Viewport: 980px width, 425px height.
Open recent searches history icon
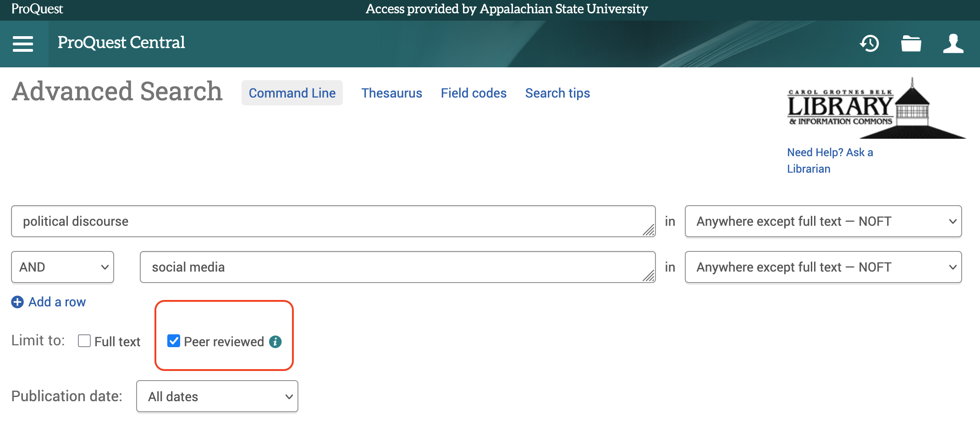869,44
